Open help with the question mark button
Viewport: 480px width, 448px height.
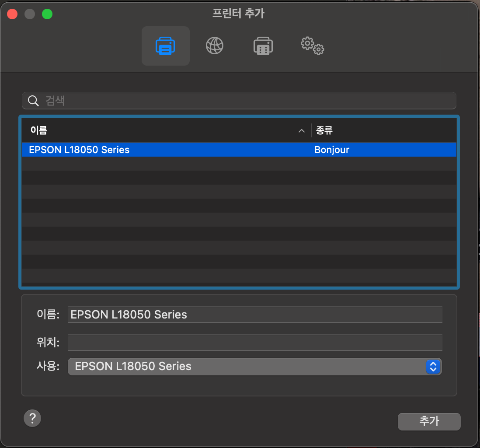32,418
